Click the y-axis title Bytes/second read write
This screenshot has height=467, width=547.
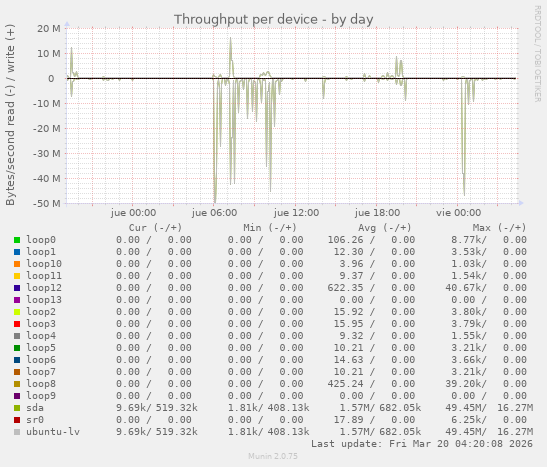point(10,115)
